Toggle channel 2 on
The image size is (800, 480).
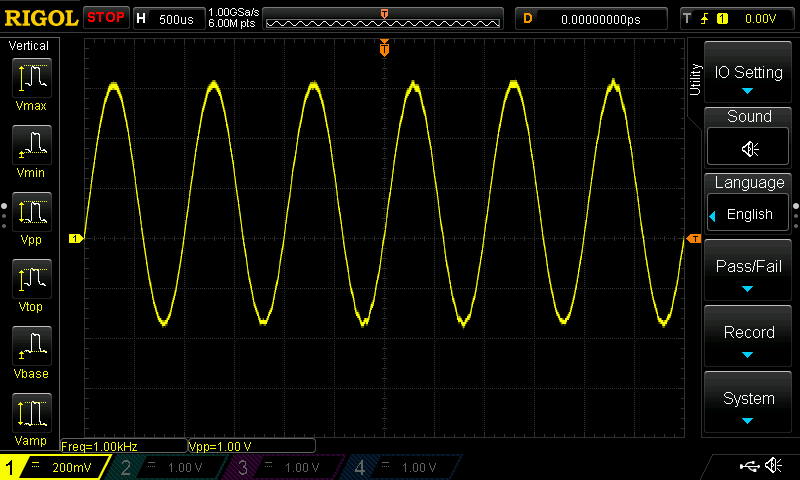tap(164, 467)
